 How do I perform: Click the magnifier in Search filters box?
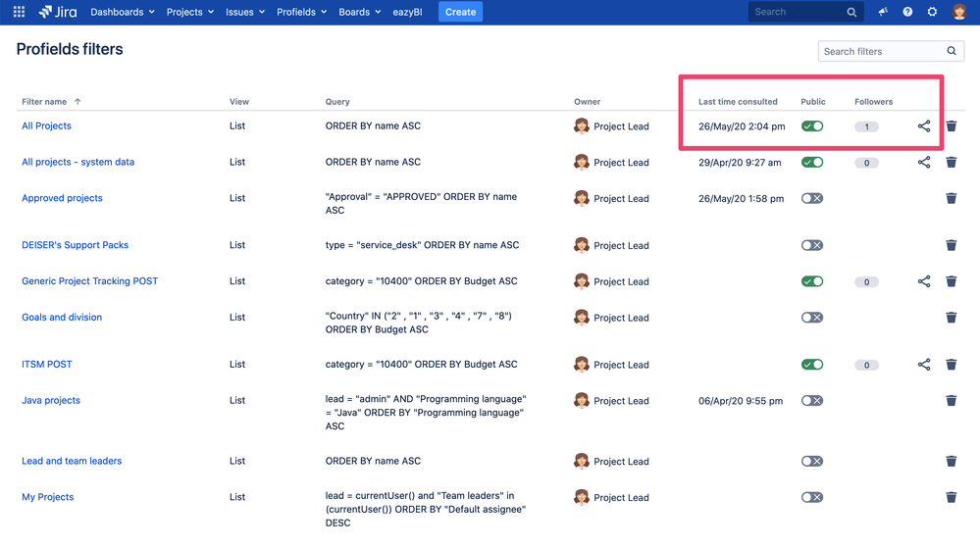tap(952, 51)
